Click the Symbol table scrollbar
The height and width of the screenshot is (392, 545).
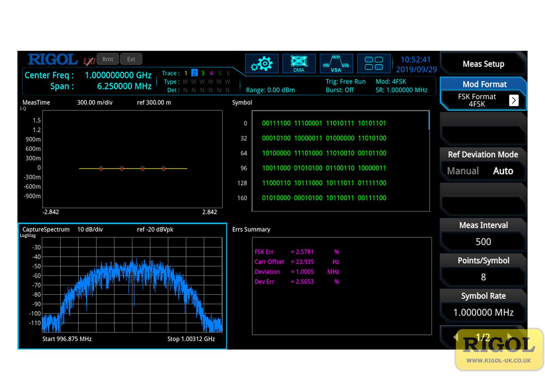point(429,121)
